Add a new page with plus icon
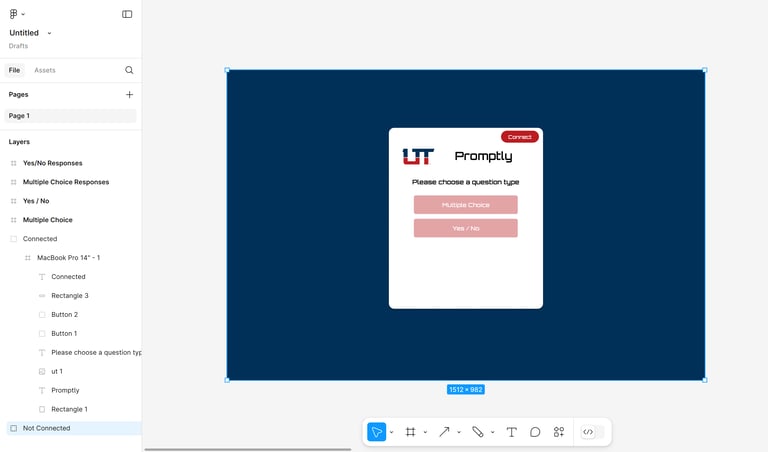Image resolution: width=768 pixels, height=452 pixels. 129,95
